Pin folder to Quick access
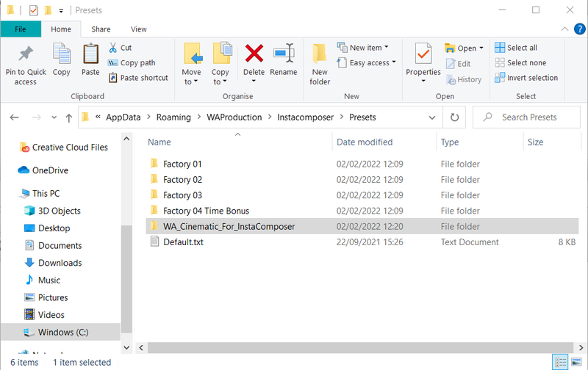This screenshot has width=588, height=370. pos(26,65)
